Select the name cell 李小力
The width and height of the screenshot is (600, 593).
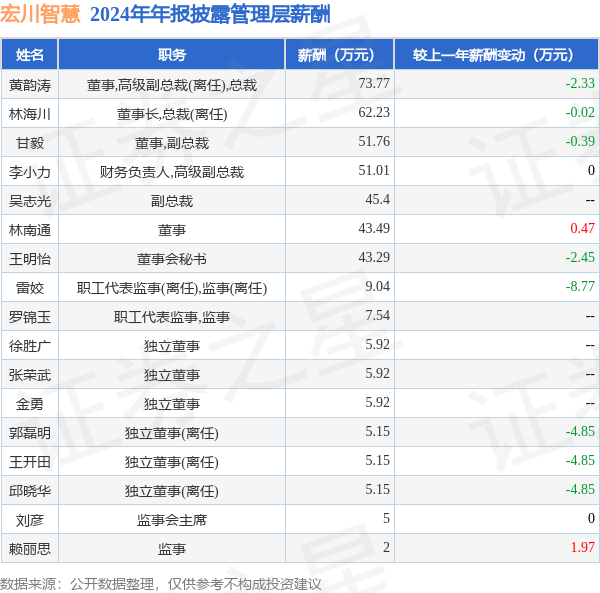[x=29, y=172]
